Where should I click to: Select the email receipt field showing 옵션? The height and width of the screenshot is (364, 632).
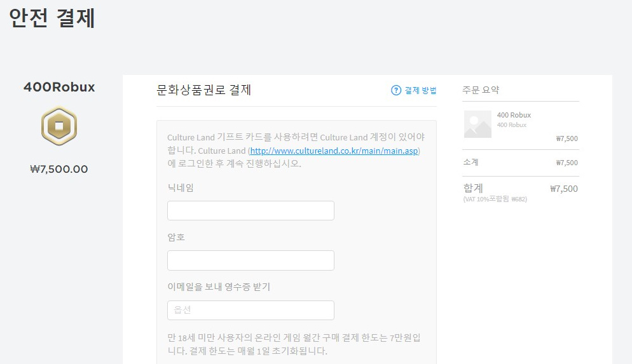coord(251,310)
